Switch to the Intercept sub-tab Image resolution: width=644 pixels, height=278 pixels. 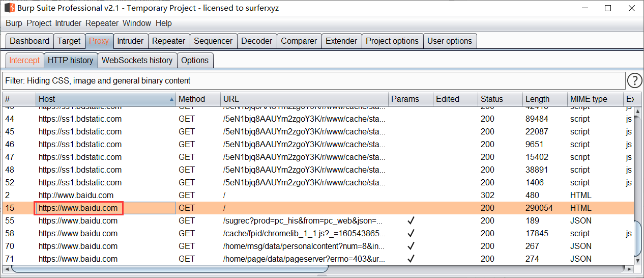[24, 60]
